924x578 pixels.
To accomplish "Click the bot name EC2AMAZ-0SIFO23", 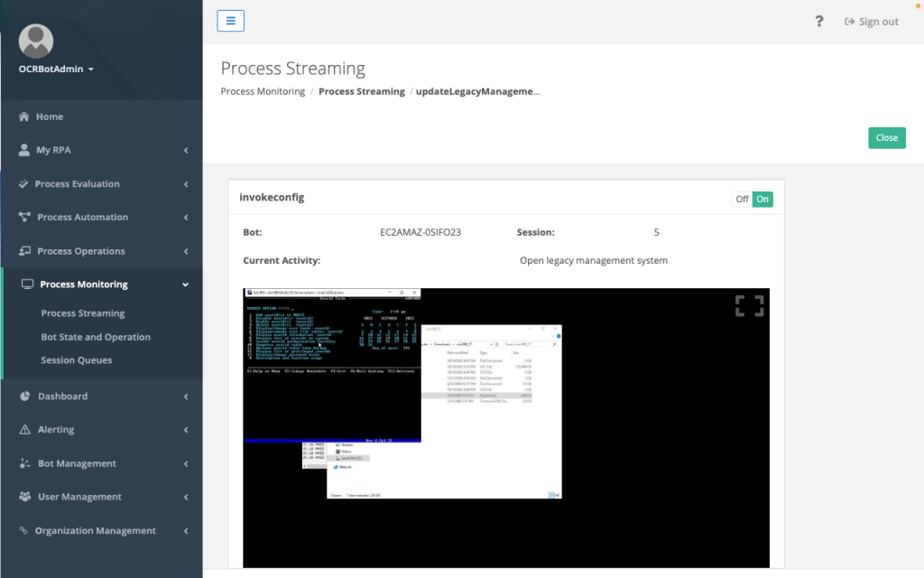I will [x=420, y=232].
